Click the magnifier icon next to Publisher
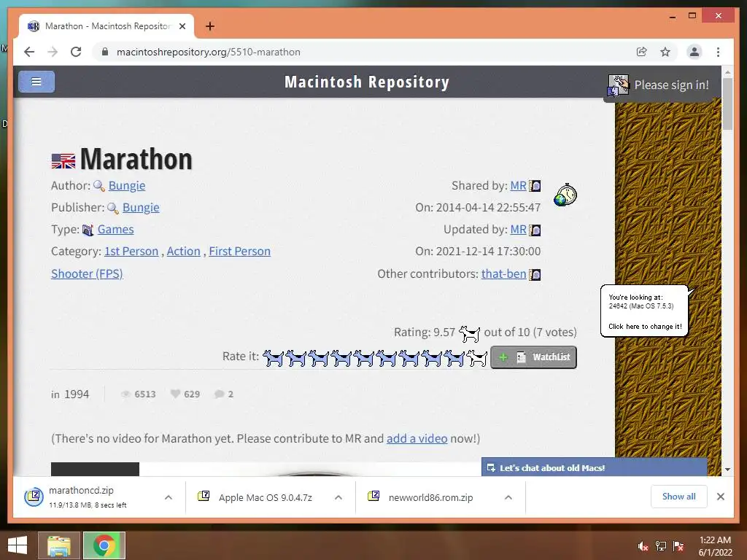 pos(113,208)
